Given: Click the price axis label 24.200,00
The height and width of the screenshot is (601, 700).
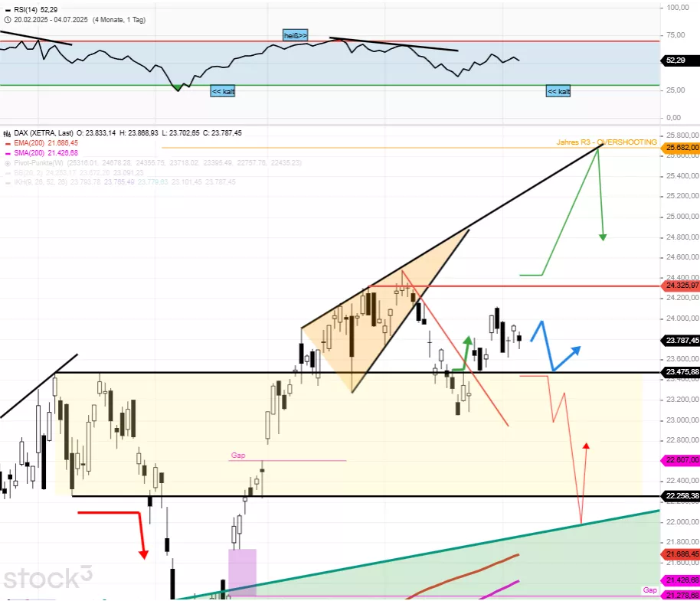Looking at the screenshot, I should 682,298.
